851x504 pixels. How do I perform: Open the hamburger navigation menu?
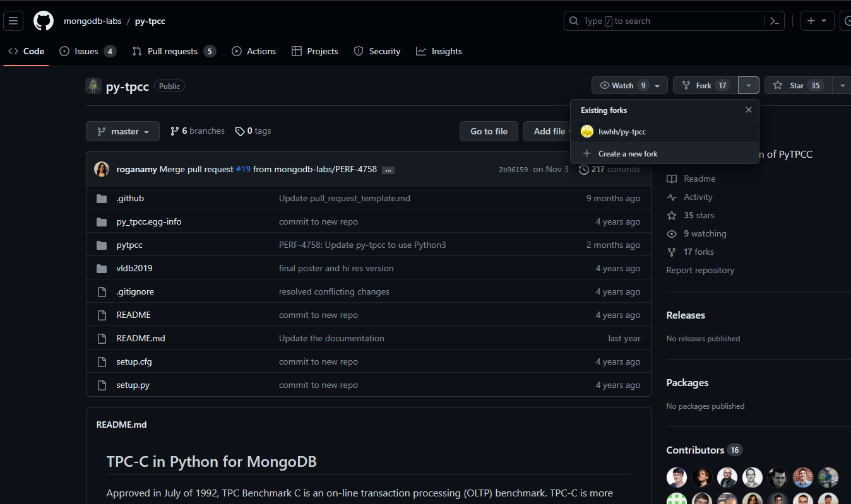coord(14,21)
